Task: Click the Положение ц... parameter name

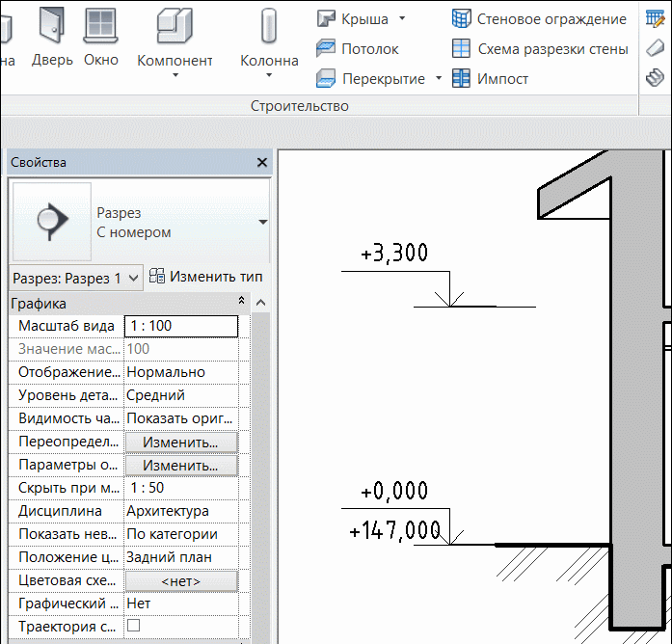Action: 68,557
